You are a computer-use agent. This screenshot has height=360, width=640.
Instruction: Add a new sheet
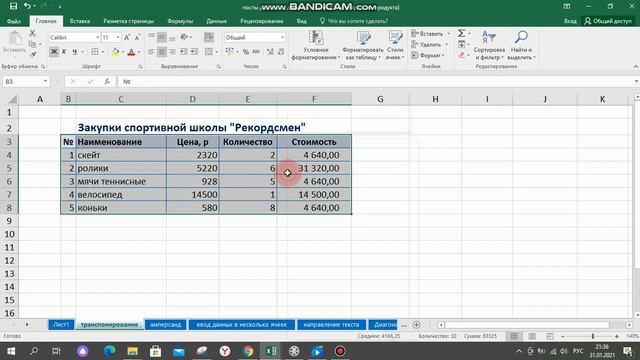[416, 324]
